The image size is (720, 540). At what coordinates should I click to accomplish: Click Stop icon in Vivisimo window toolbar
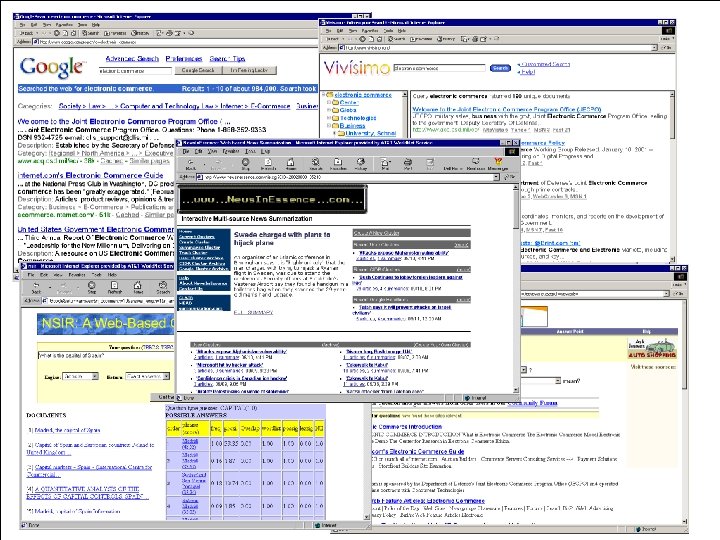click(362, 39)
